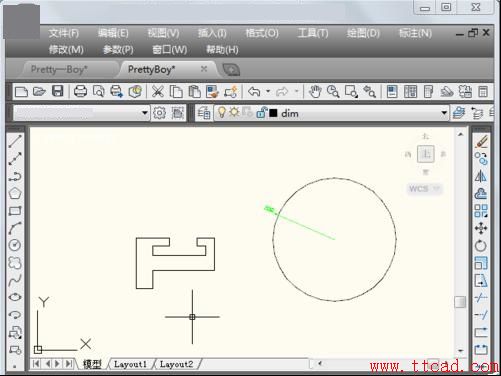
Task: Select the Arc tool
Action: pyautogui.click(x=15, y=228)
